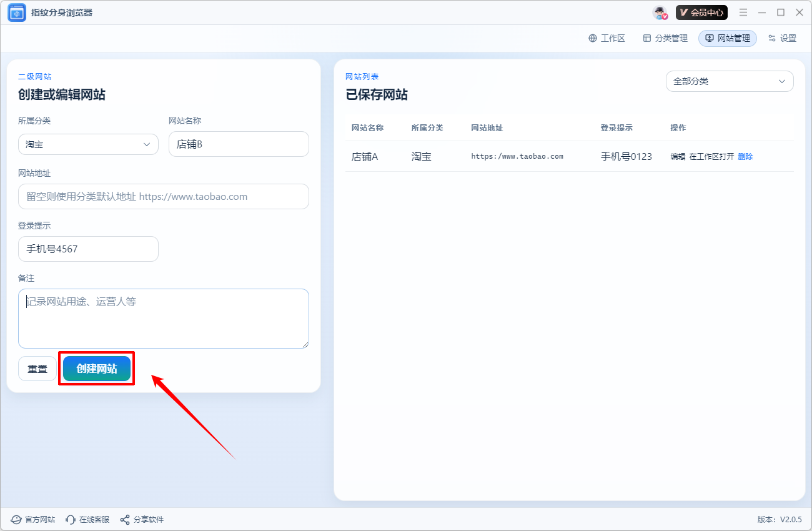Click the 网站地址 column header in the table
Viewport: 812px width, 531px height.
487,127
